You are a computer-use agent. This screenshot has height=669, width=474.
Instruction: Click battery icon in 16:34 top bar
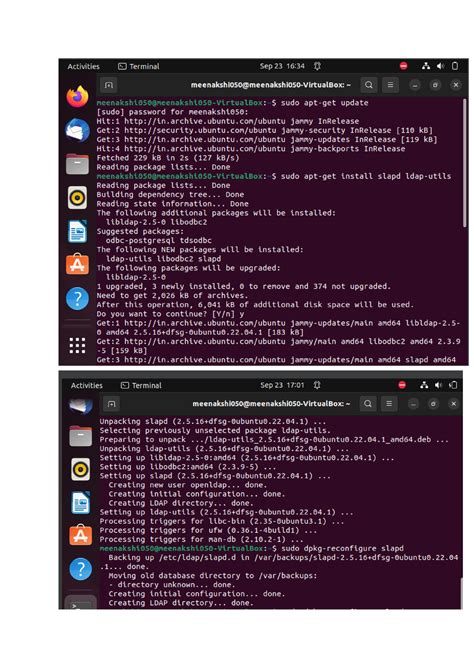[x=455, y=66]
